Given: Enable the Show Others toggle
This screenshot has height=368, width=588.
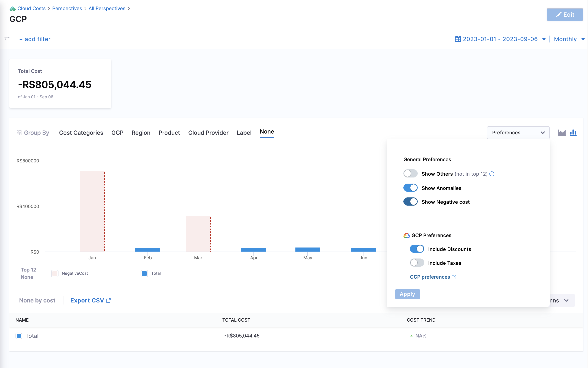Looking at the screenshot, I should pos(410,174).
